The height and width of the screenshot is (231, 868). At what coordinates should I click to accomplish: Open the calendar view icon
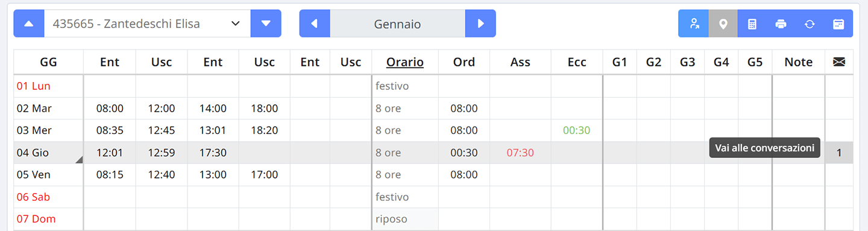[838, 24]
